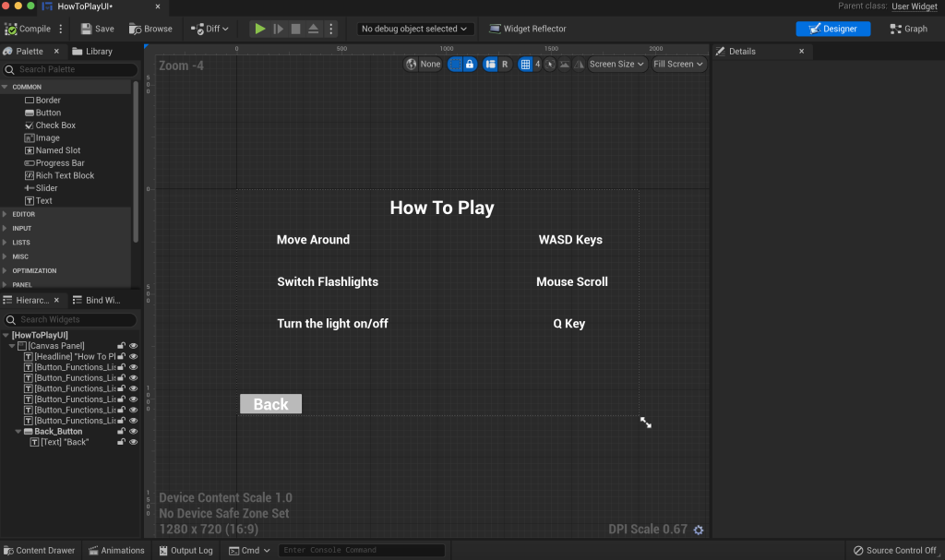Click the Save icon in the toolbar
The width and height of the screenshot is (945, 560).
click(x=87, y=29)
